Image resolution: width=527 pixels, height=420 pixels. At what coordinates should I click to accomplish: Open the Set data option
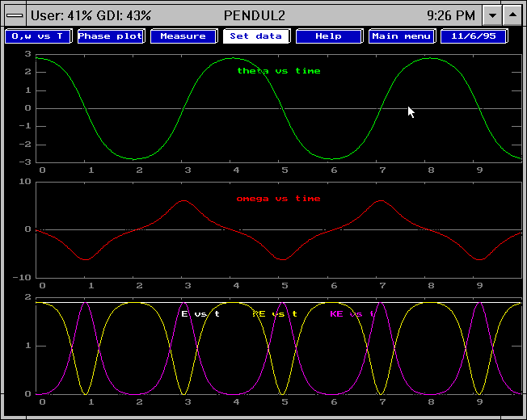255,36
